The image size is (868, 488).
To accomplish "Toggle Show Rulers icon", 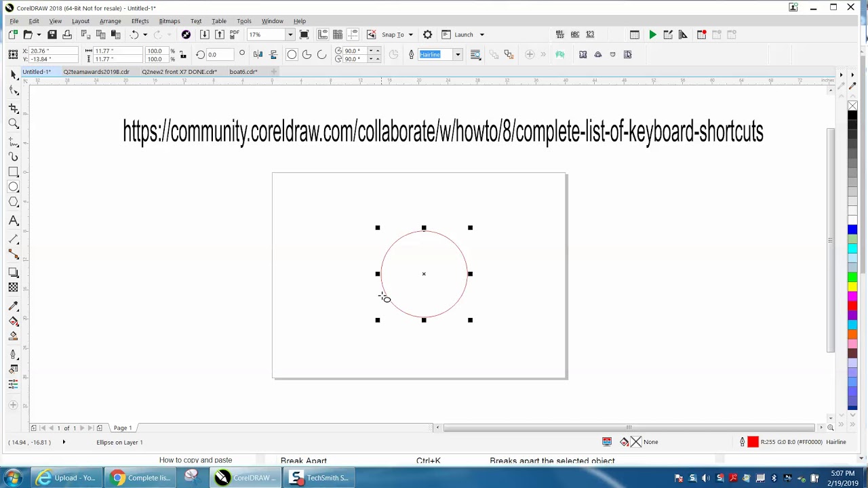I will coord(323,35).
